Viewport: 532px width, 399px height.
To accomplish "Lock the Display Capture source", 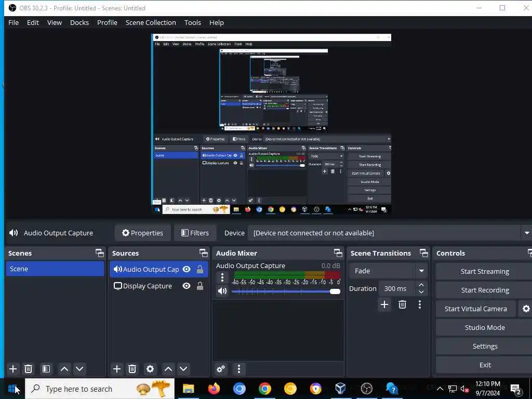I will click(x=200, y=286).
